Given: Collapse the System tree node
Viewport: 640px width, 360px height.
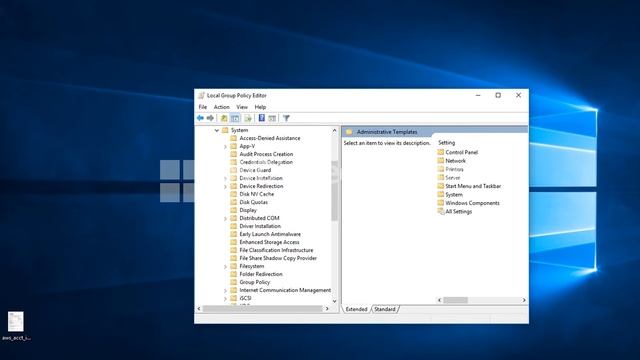Looking at the screenshot, I should pos(217,130).
